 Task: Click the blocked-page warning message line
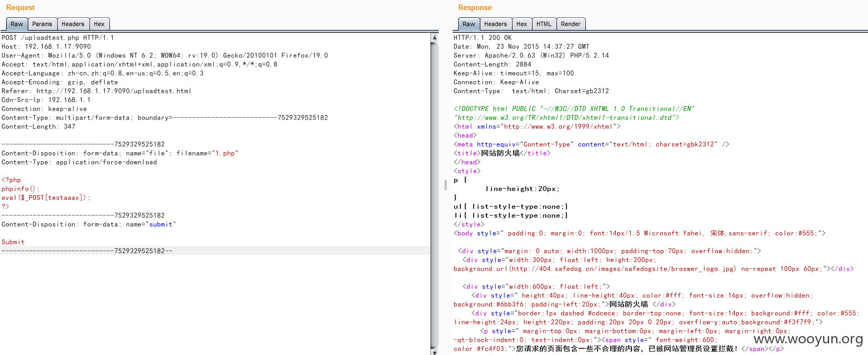click(618, 349)
